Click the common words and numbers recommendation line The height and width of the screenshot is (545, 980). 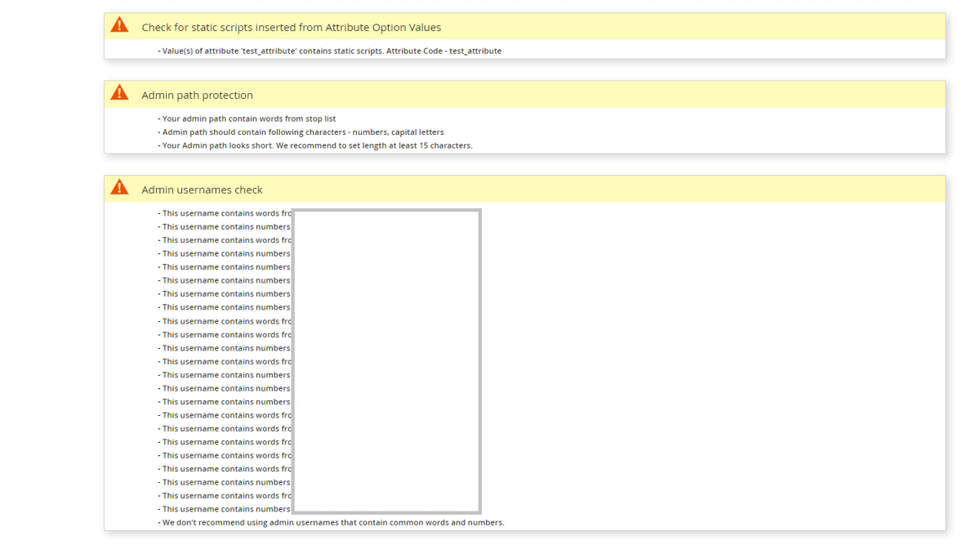click(x=330, y=522)
